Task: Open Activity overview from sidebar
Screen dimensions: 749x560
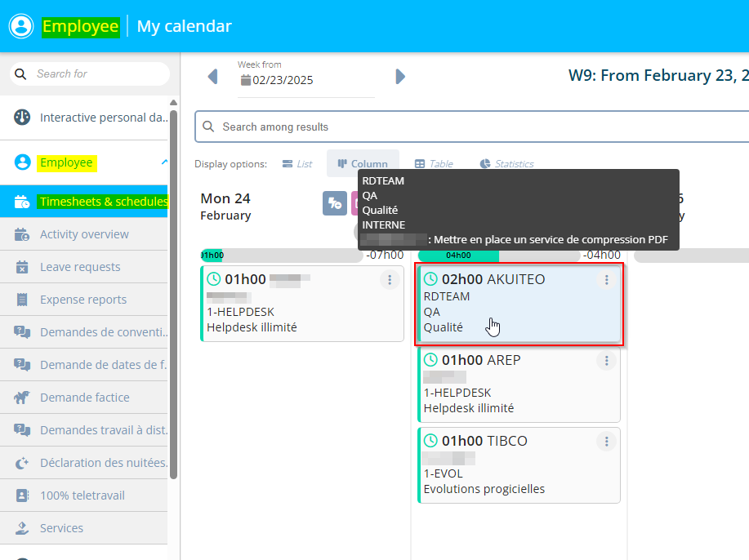Action: tap(84, 234)
